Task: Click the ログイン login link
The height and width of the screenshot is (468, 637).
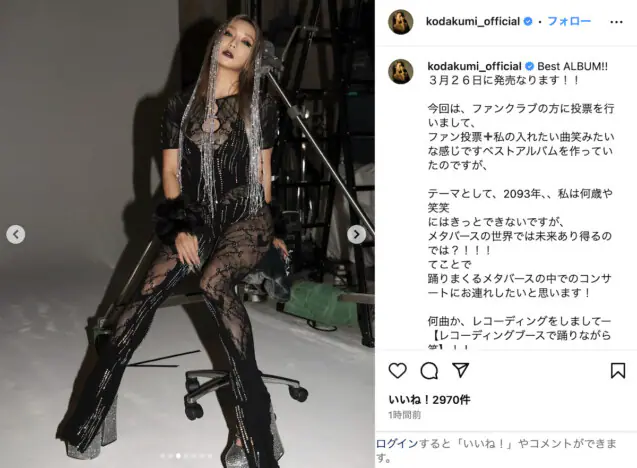Action: coord(397,443)
